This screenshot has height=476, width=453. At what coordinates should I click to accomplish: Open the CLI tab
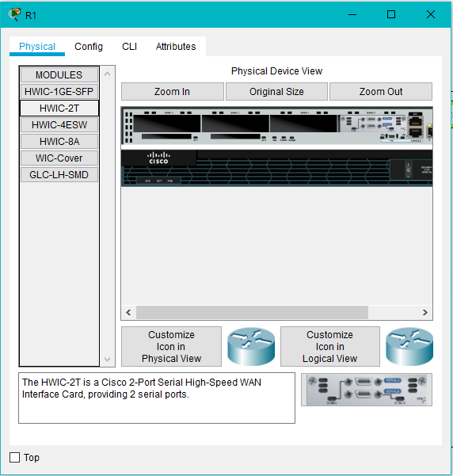click(x=130, y=47)
